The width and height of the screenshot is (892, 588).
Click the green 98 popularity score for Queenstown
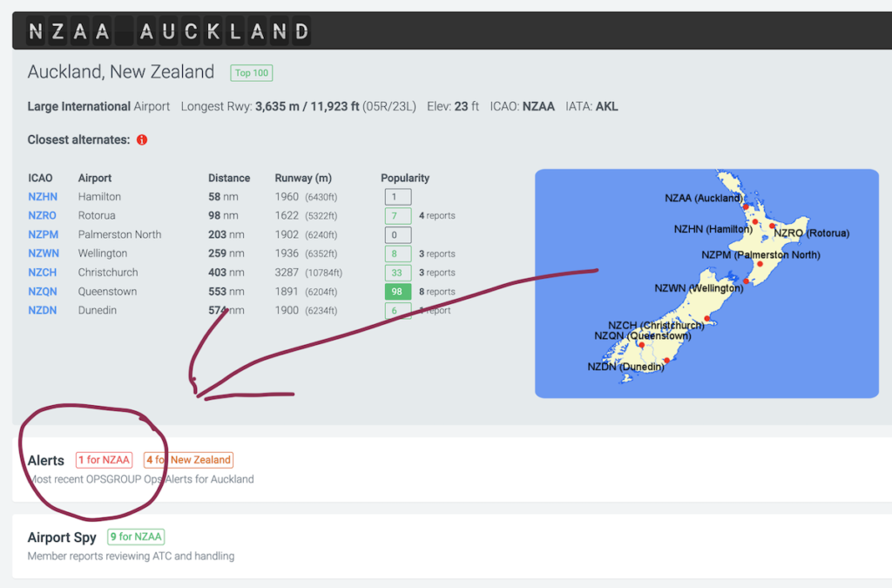point(398,292)
